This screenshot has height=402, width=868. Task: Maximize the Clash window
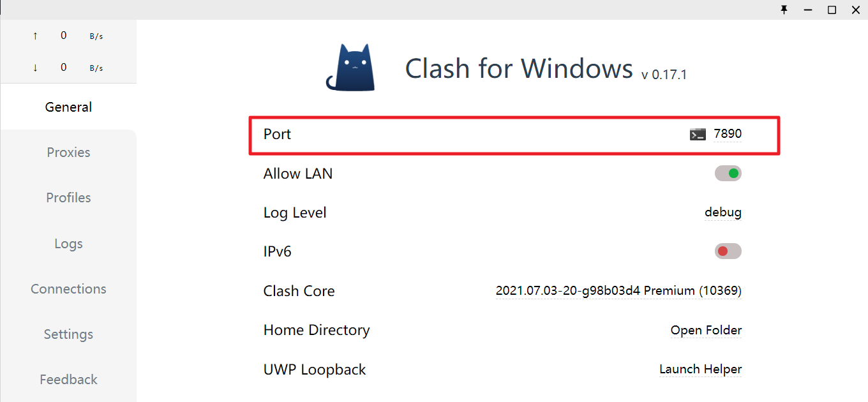coord(832,10)
